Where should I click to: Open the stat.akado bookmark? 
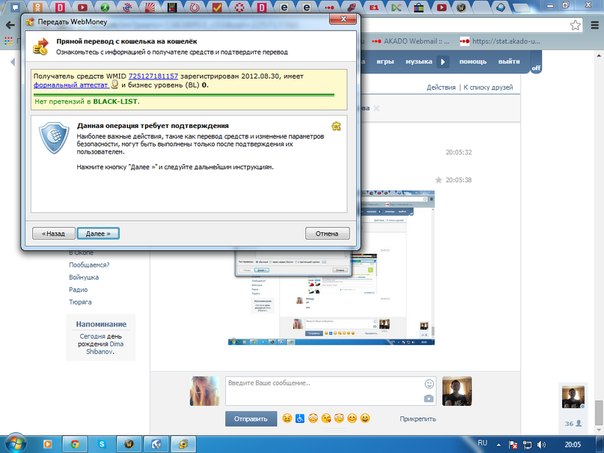pyautogui.click(x=500, y=41)
